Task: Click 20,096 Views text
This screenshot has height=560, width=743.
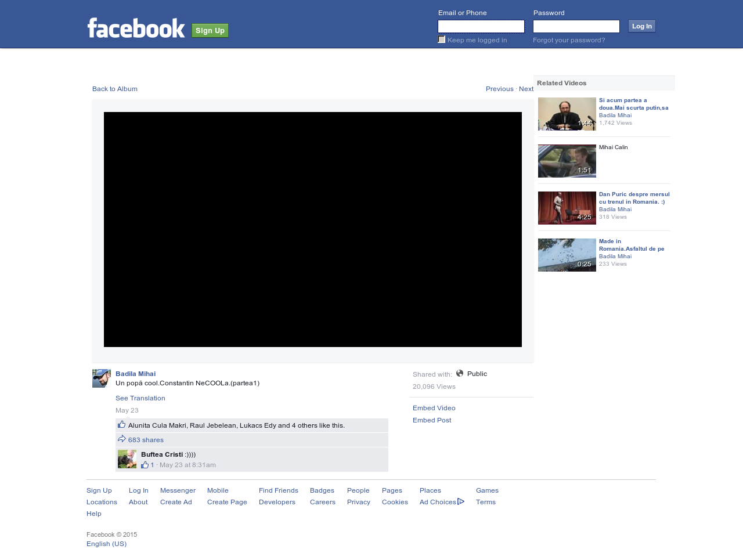Action: pyautogui.click(x=434, y=386)
